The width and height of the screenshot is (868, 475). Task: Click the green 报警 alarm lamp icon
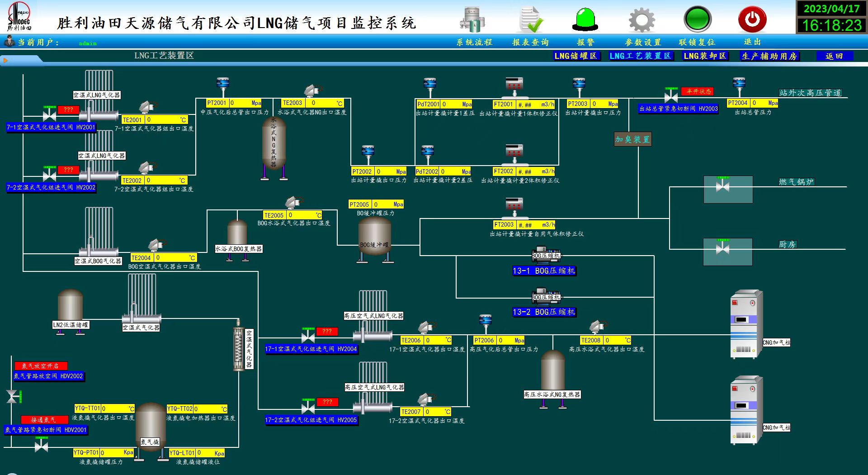[x=585, y=19]
